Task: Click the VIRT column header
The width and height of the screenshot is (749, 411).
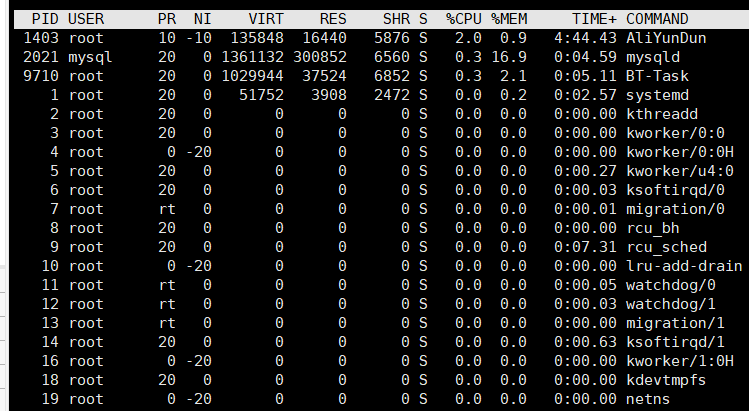Action: pos(266,19)
